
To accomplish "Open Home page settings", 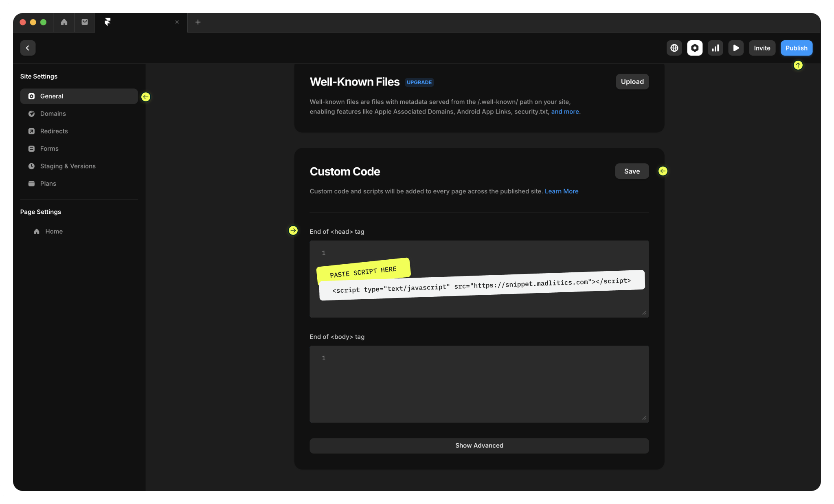I will pos(54,231).
